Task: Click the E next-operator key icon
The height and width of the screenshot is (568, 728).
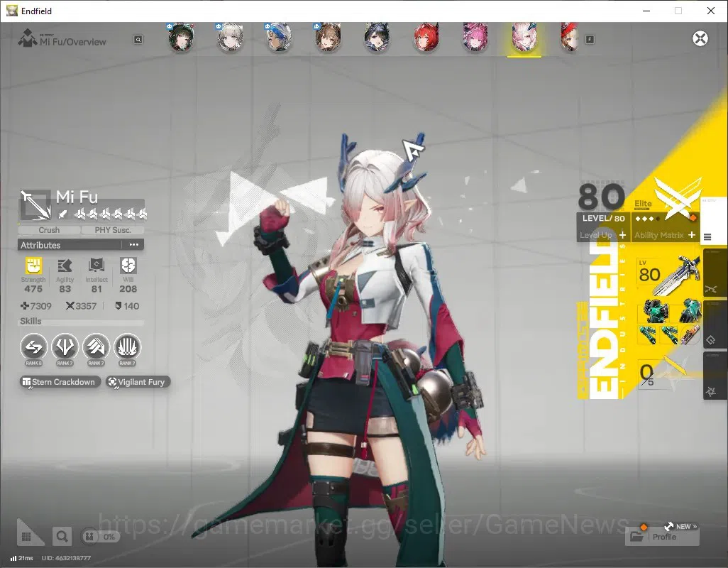Action: 590,40
